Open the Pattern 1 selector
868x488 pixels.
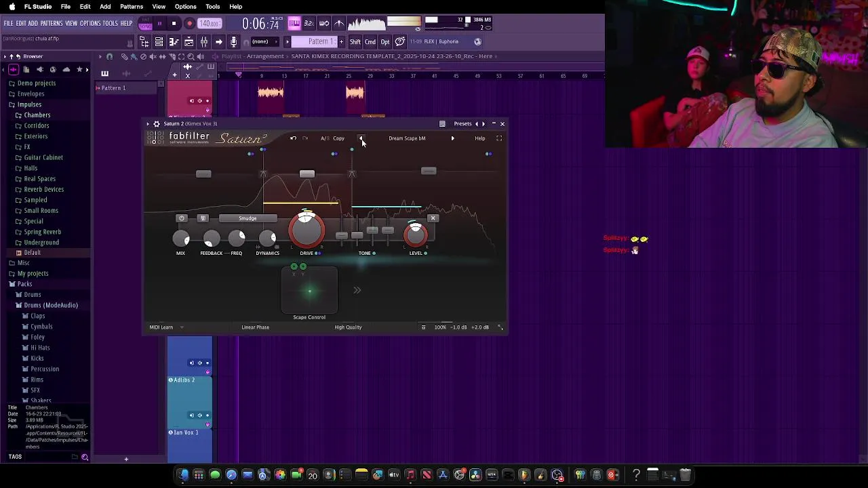tap(321, 41)
